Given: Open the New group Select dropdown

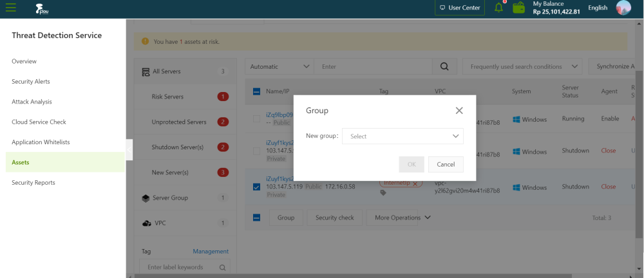Looking at the screenshot, I should tap(402, 136).
